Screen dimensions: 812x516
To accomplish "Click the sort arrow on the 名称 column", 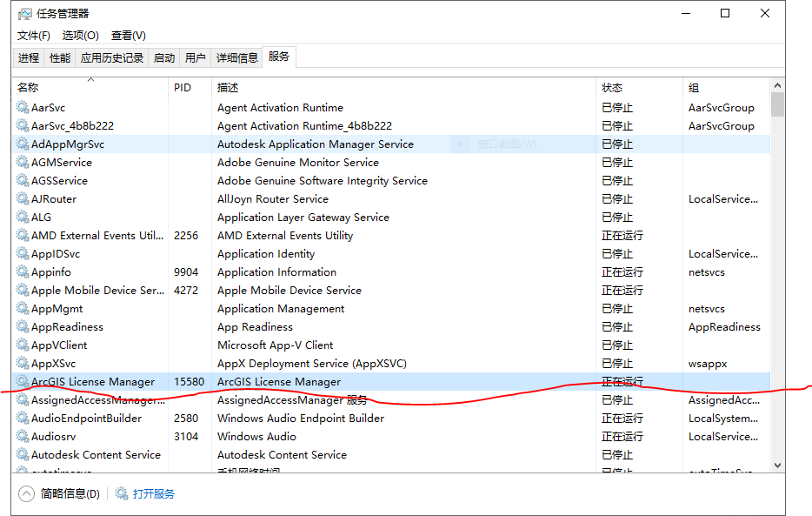I will tap(90, 78).
